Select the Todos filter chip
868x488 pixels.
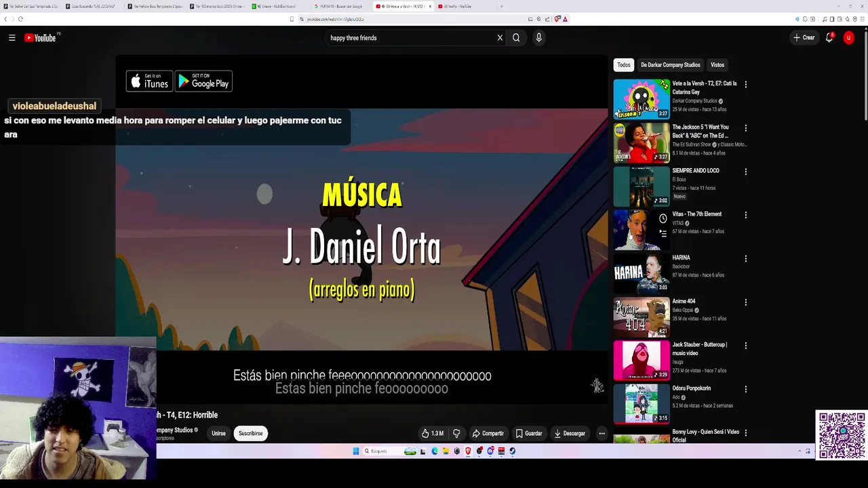(x=624, y=65)
